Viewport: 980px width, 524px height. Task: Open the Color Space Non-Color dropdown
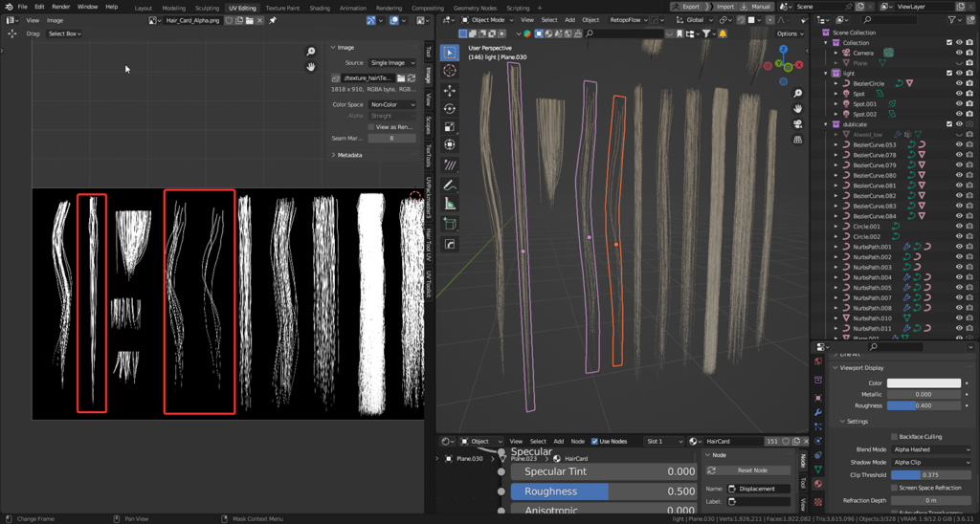[393, 104]
